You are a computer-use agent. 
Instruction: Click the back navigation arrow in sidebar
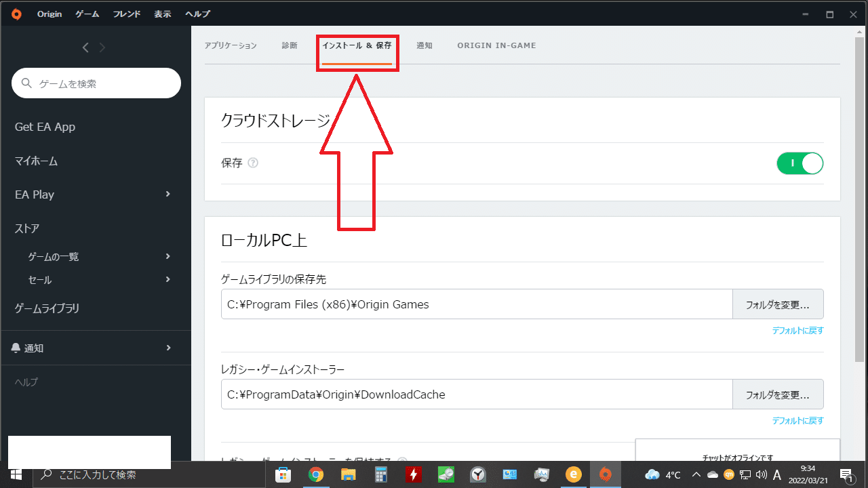pyautogui.click(x=85, y=47)
